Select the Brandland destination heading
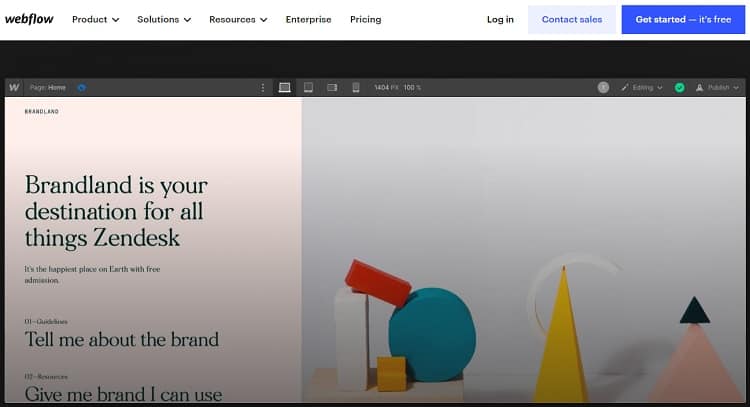Image resolution: width=750 pixels, height=407 pixels. tap(116, 211)
